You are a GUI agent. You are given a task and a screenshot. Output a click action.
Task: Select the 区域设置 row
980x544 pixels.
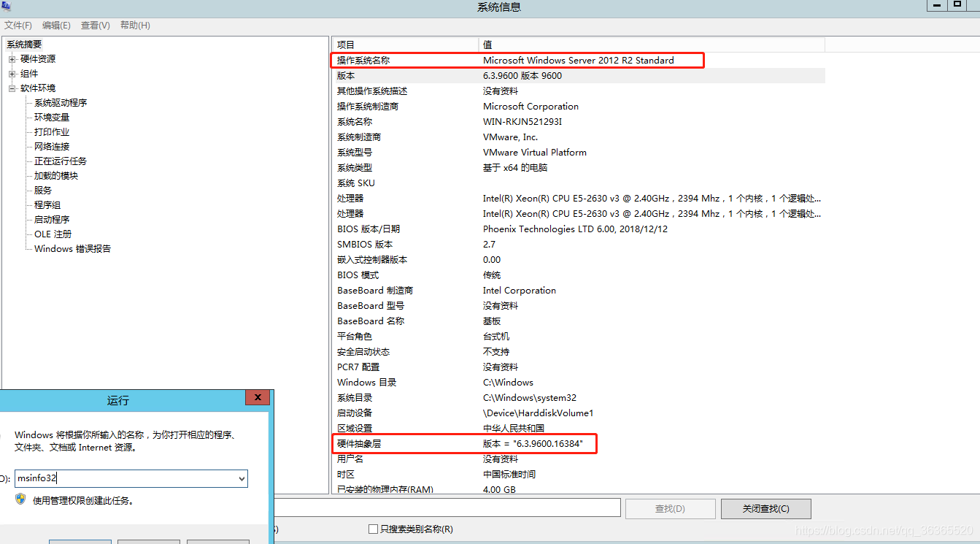(x=579, y=429)
